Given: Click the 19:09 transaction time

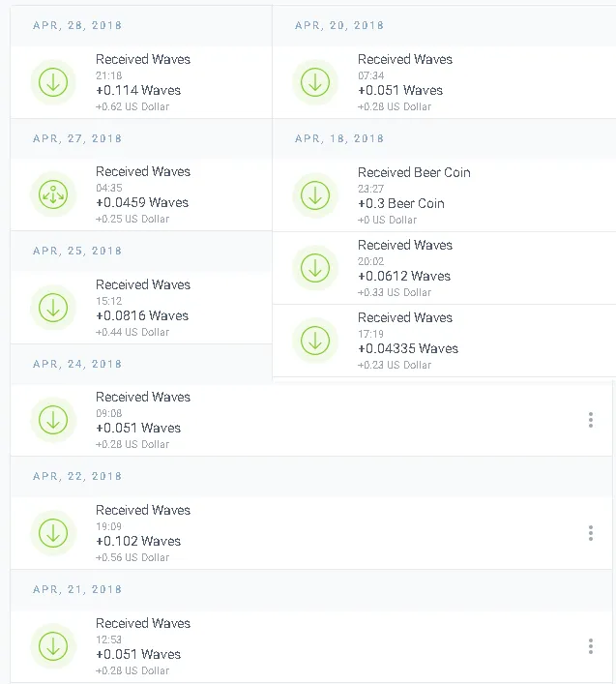Looking at the screenshot, I should point(109,526).
